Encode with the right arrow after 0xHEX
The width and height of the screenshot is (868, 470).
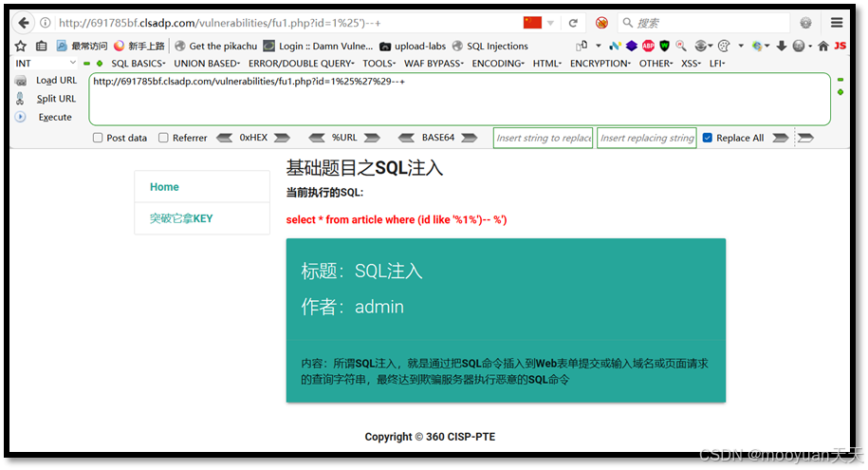click(282, 138)
